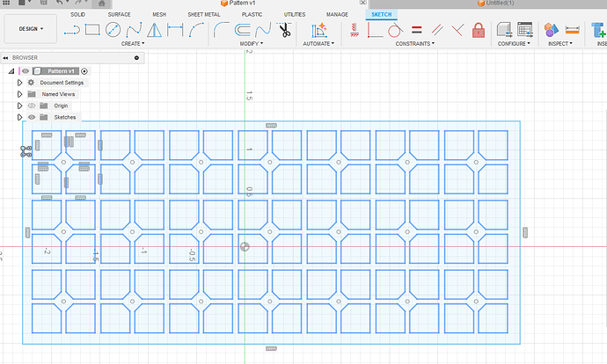The height and width of the screenshot is (364, 607).
Task: Select the Trim scissors tool
Action: [x=284, y=30]
